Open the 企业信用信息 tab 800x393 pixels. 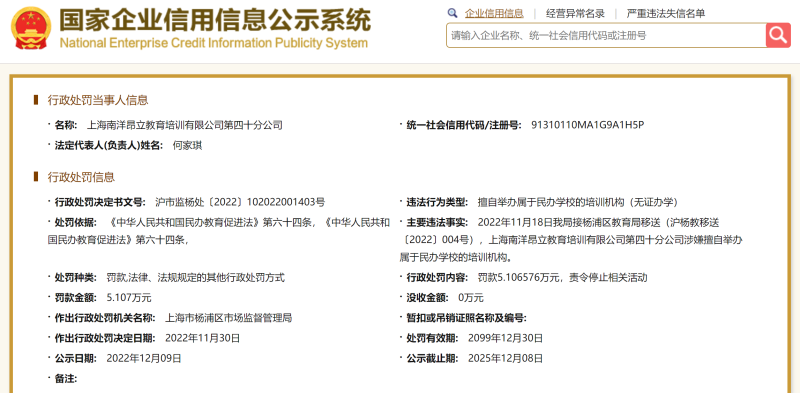tap(494, 14)
